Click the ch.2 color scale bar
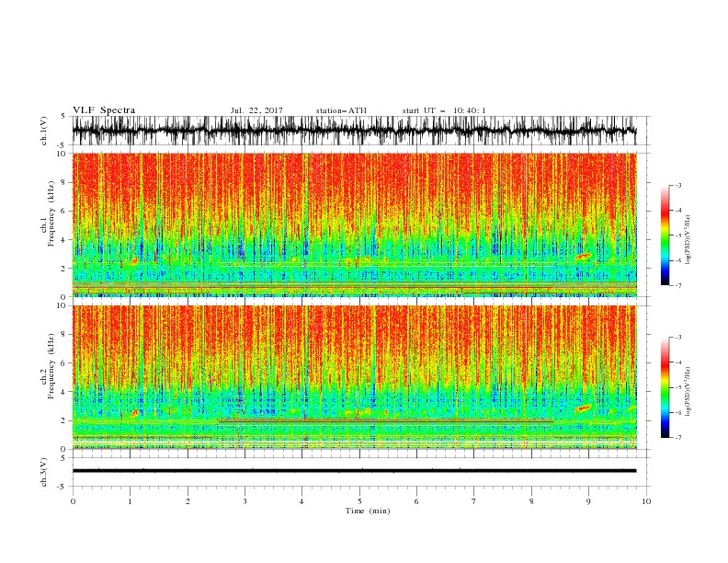 coord(665,387)
